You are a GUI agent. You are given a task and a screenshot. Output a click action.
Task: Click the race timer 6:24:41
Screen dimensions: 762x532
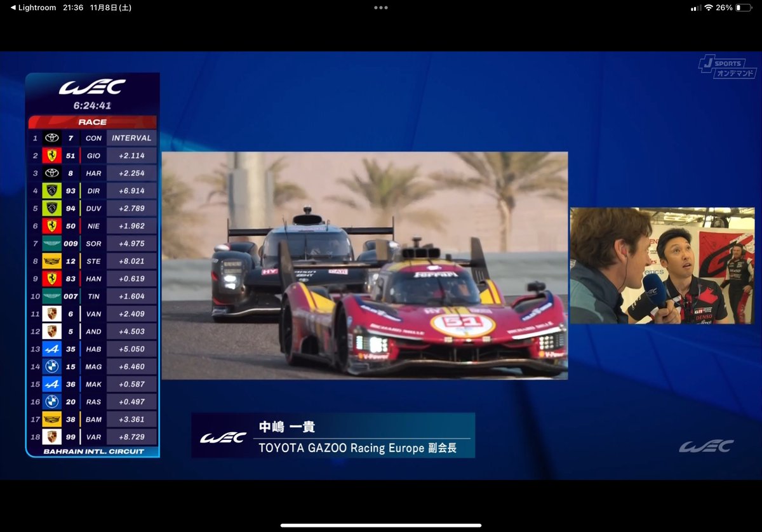(x=92, y=105)
